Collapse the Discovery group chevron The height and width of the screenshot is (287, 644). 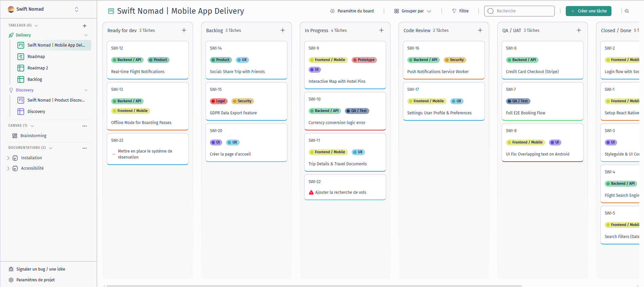point(86,90)
